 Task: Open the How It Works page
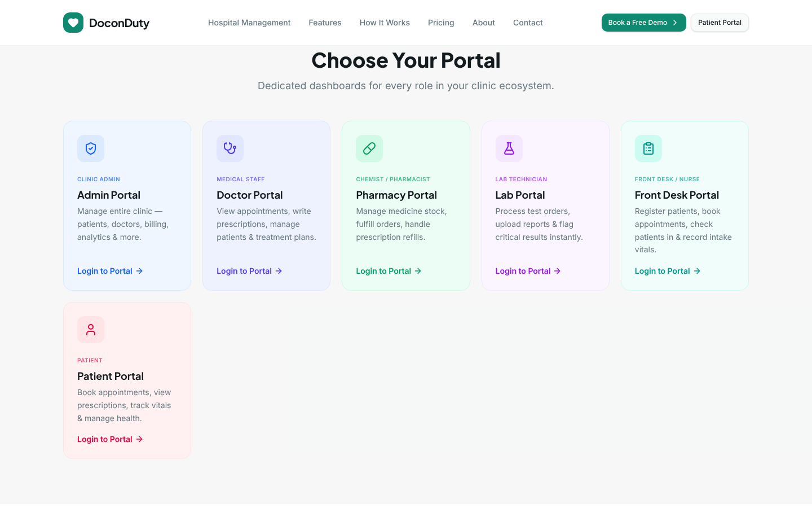pos(385,23)
